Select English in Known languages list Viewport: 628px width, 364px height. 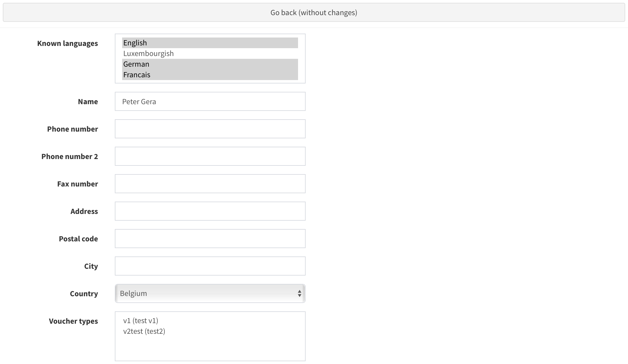(210, 43)
